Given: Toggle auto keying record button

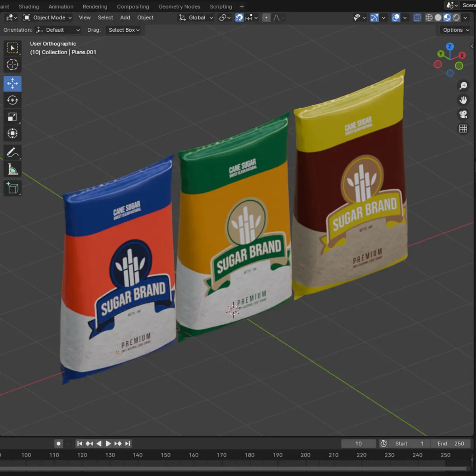Looking at the screenshot, I should point(59,443).
